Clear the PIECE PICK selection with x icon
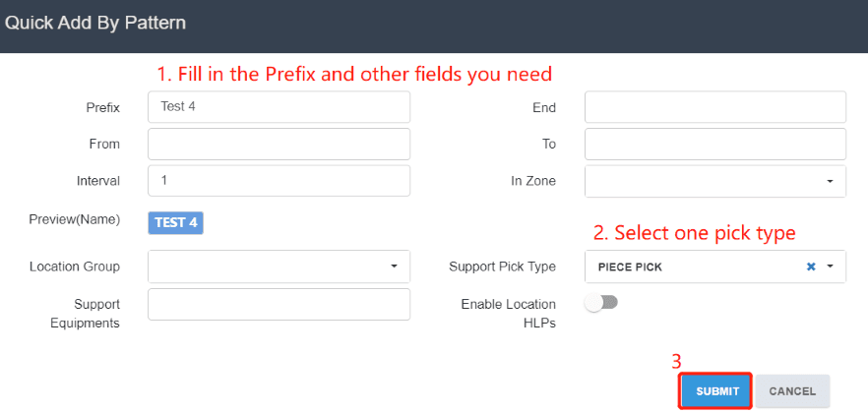Screen dimensions: 868x414 pyautogui.click(x=811, y=266)
